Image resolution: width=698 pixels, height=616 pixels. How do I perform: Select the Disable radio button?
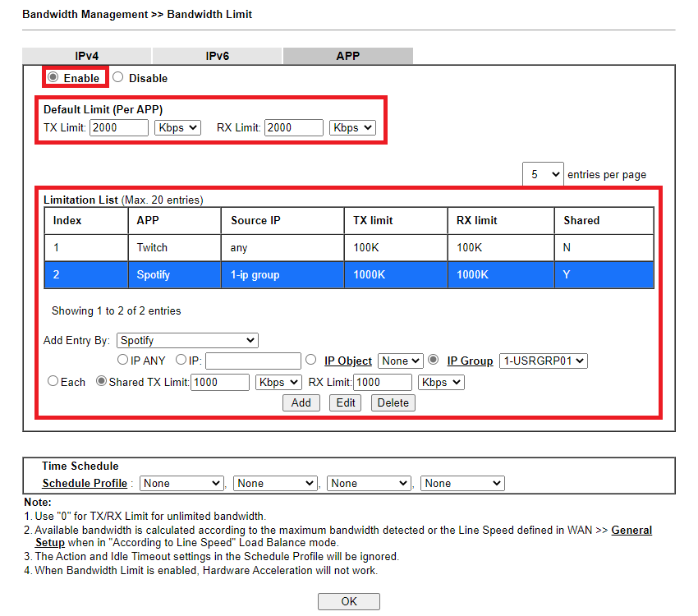pyautogui.click(x=118, y=77)
